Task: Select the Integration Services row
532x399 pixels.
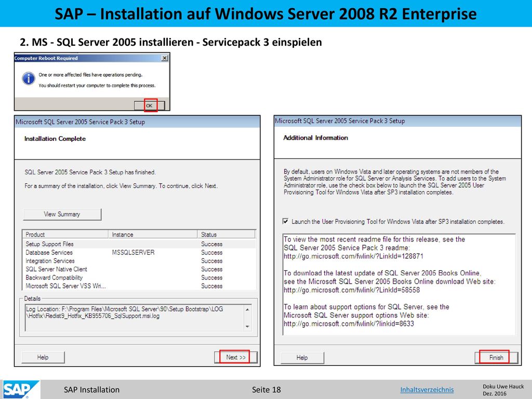Action: click(139, 261)
